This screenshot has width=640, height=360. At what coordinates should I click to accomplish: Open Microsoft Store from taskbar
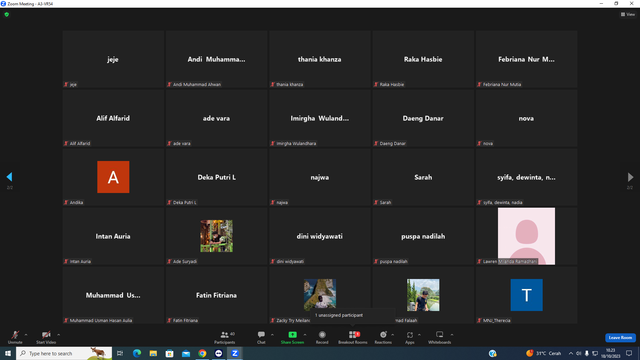point(169,353)
